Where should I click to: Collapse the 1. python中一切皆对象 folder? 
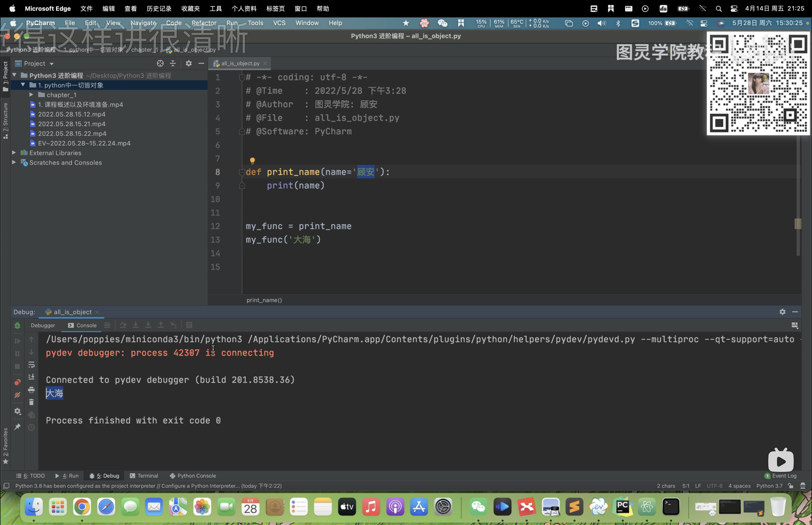pyautogui.click(x=23, y=85)
